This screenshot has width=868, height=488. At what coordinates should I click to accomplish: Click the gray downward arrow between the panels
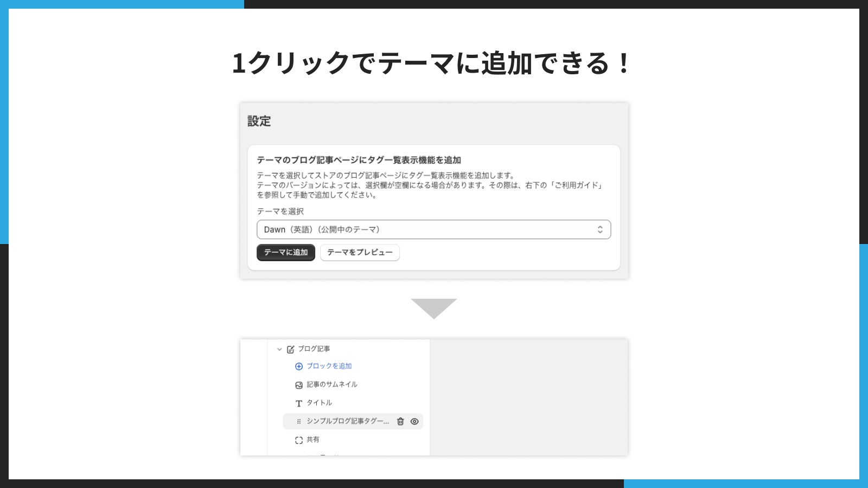pyautogui.click(x=434, y=306)
